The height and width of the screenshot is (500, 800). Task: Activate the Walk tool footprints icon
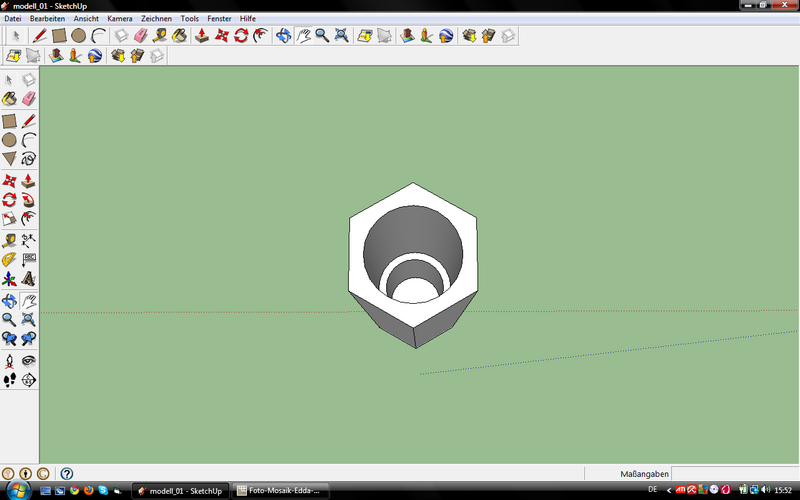click(x=9, y=380)
